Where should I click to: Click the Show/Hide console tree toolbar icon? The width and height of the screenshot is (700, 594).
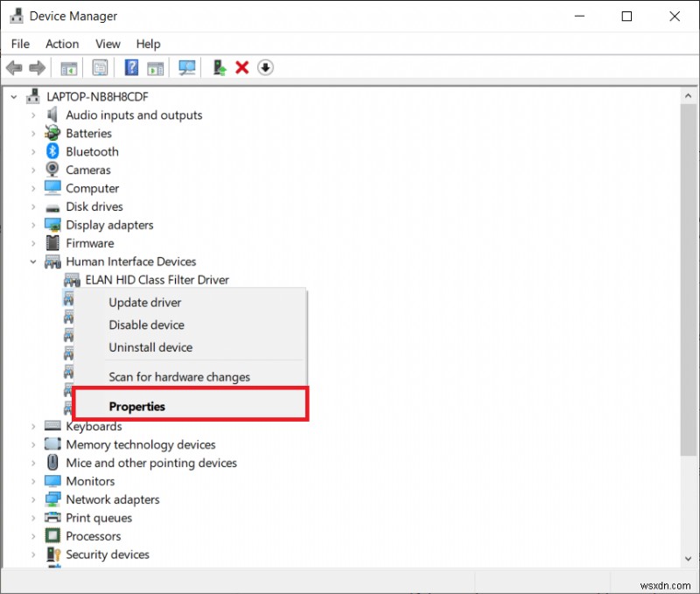pyautogui.click(x=68, y=67)
